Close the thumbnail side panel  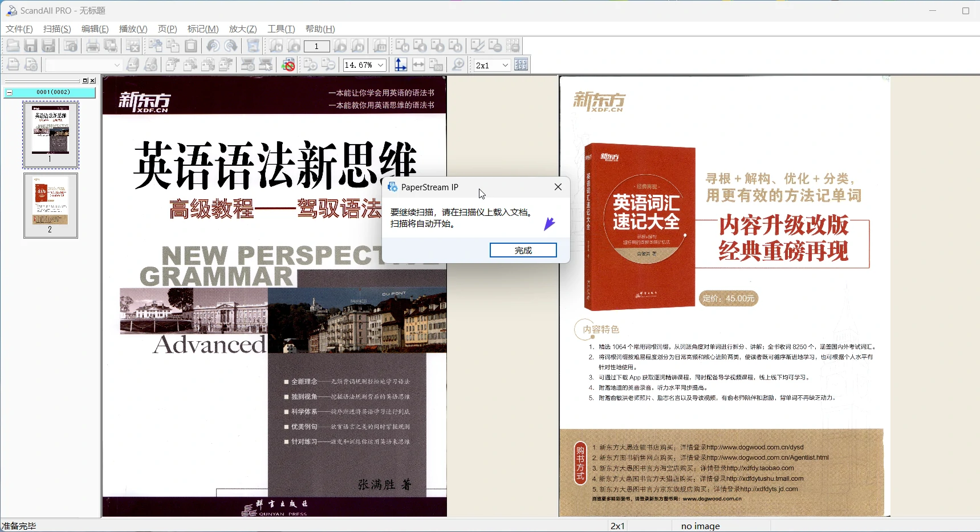coord(93,81)
